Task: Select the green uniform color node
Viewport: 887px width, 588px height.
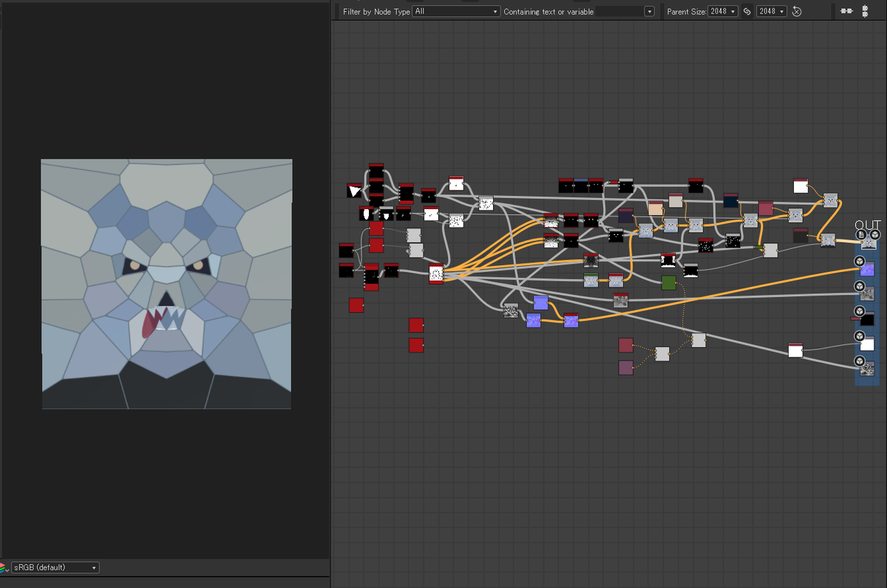Action: pyautogui.click(x=668, y=282)
